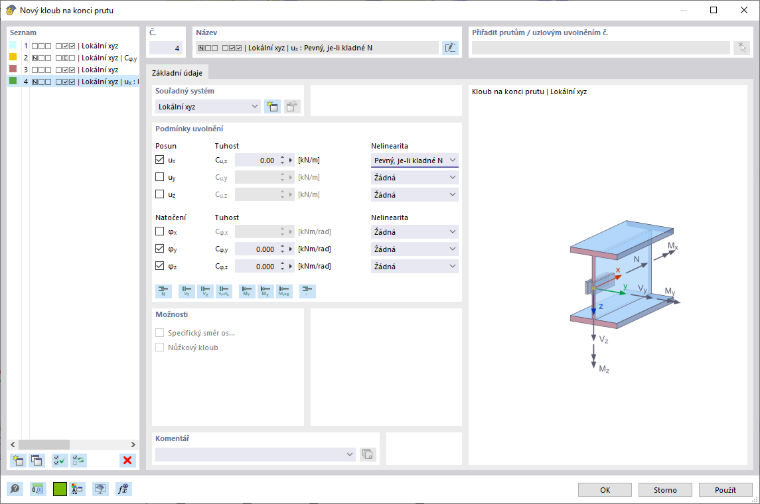Switch to Základní údaje tab
The image size is (760, 504).
(x=177, y=73)
